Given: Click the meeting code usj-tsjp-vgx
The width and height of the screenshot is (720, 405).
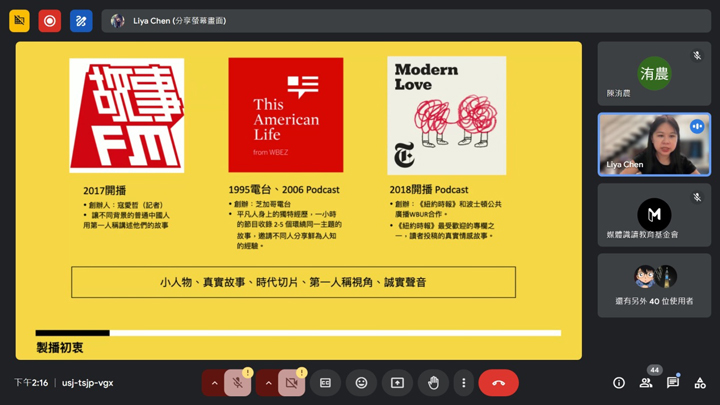Looking at the screenshot, I should [x=87, y=382].
